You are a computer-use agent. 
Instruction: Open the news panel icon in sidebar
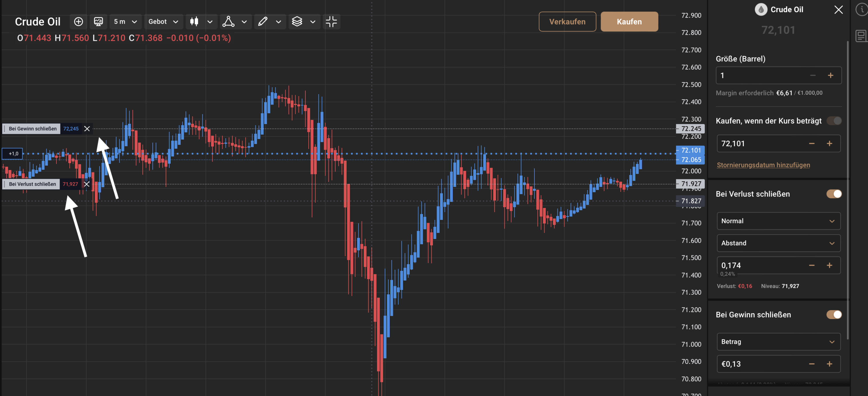pos(861,36)
